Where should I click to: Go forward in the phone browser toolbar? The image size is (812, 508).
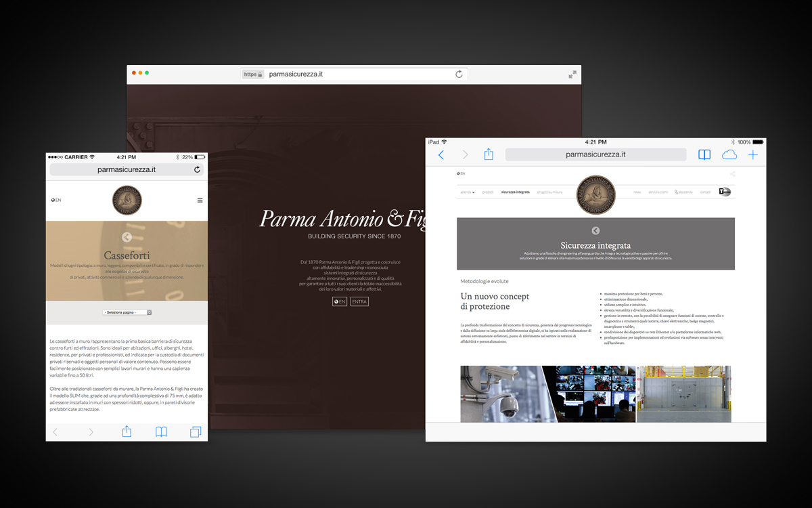click(91, 432)
